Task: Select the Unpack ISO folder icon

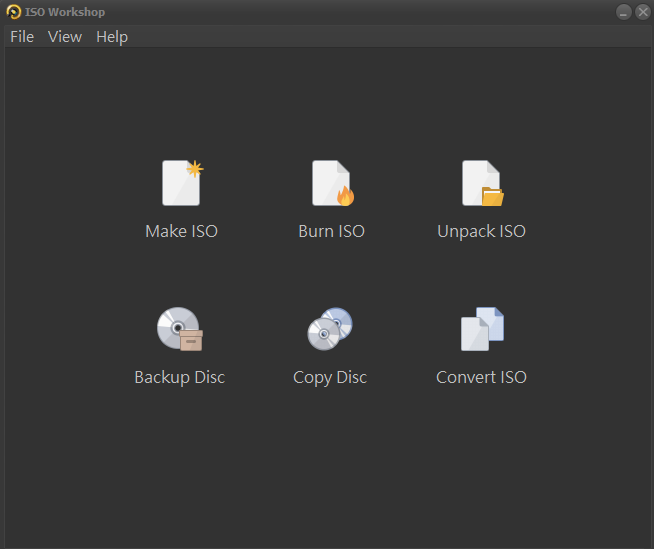Action: pos(483,183)
